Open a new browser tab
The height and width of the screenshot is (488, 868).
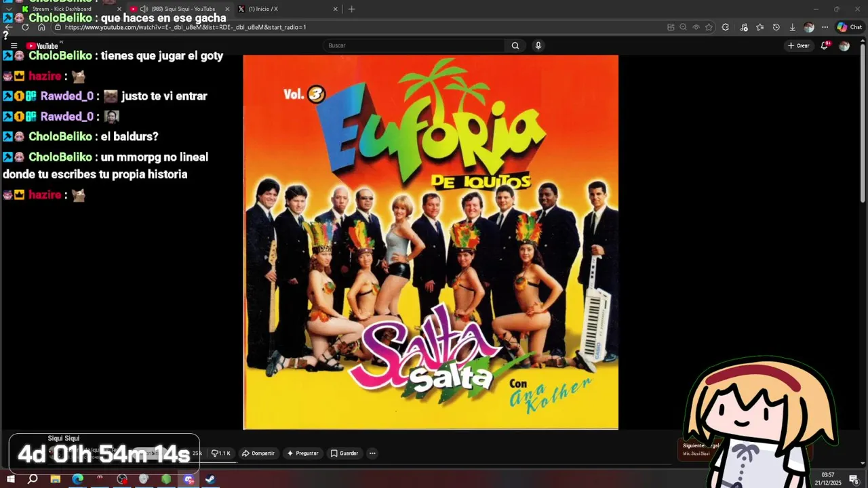(x=351, y=9)
